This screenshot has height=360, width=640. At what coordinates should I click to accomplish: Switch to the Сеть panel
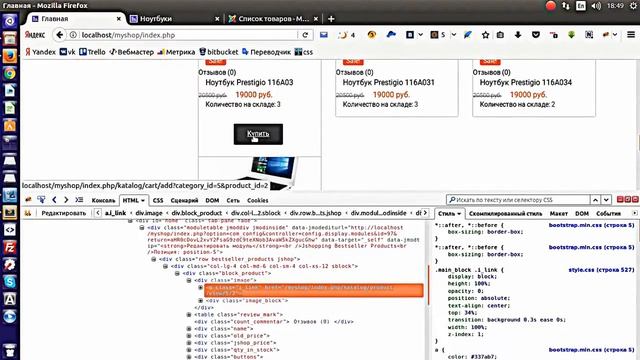tap(233, 200)
